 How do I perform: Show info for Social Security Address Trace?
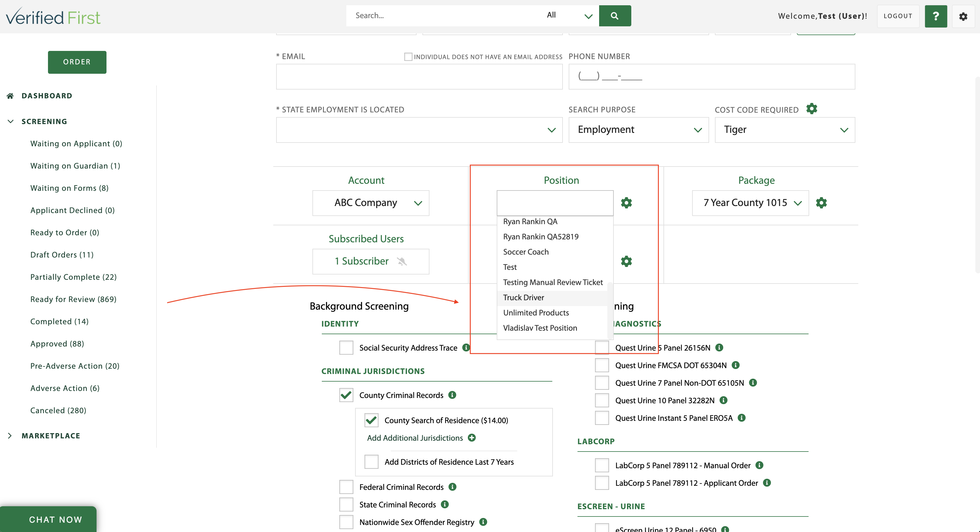[x=466, y=347]
